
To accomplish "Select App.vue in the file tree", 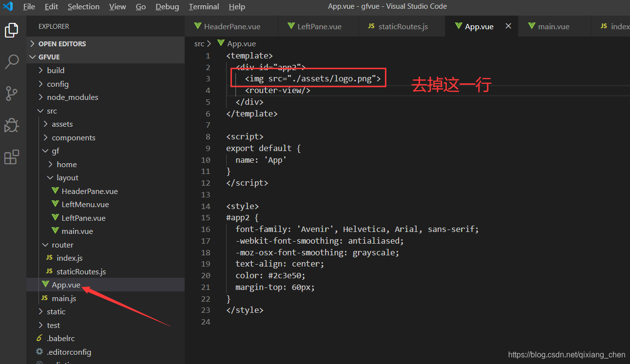I will [x=105, y=285].
